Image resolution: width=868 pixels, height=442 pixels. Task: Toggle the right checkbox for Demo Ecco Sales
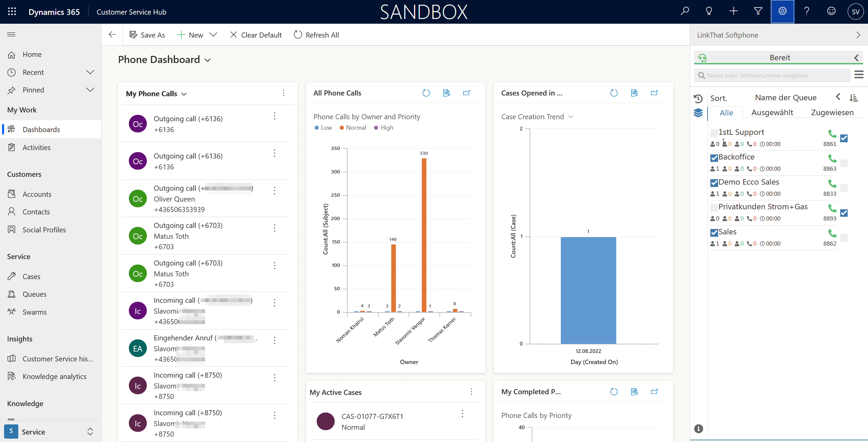pos(844,188)
